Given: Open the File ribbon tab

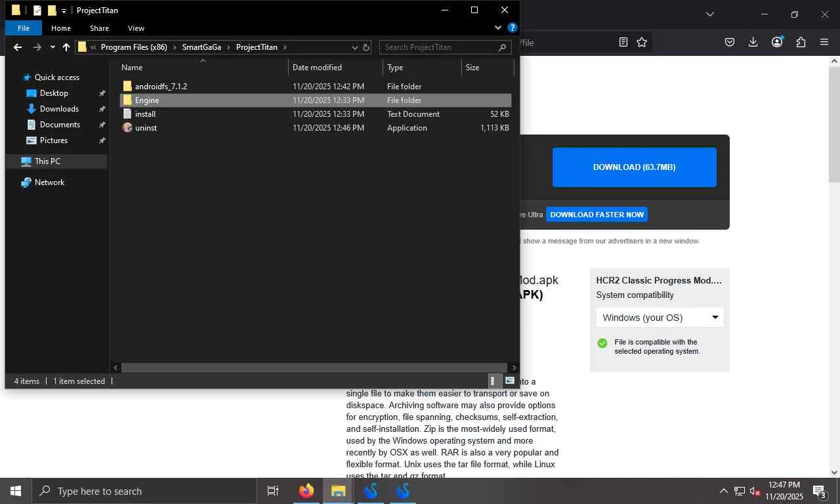Looking at the screenshot, I should [x=24, y=28].
